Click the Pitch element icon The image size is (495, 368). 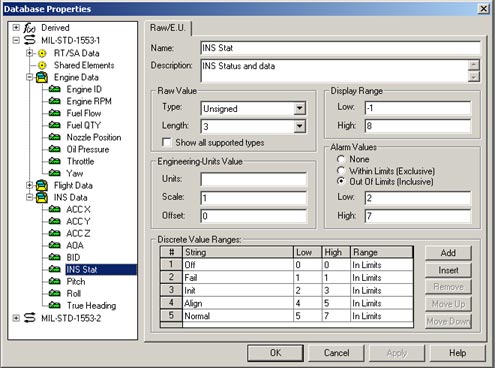coord(55,281)
